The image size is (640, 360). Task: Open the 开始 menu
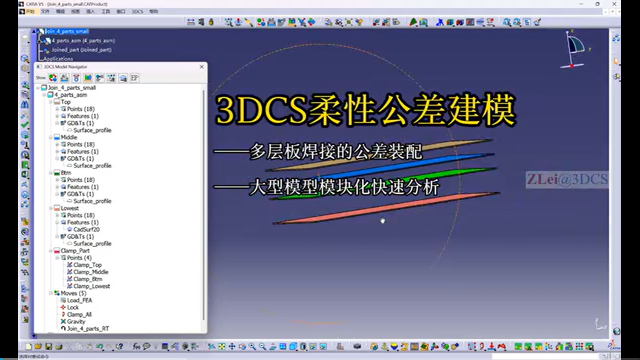pyautogui.click(x=30, y=11)
